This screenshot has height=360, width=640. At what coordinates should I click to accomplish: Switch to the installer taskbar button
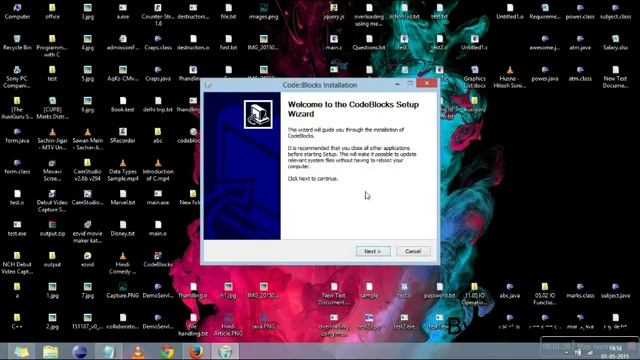click(225, 352)
